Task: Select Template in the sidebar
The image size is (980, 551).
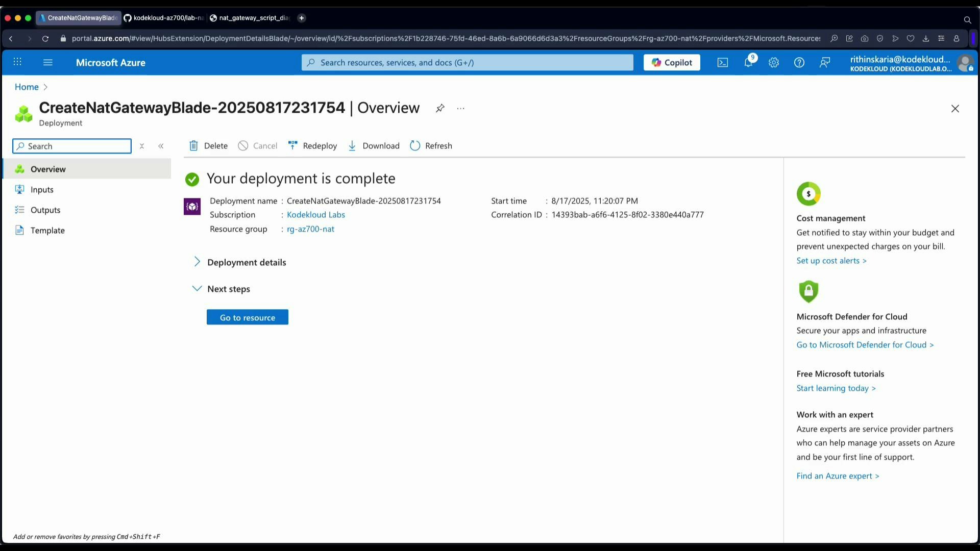Action: (48, 230)
